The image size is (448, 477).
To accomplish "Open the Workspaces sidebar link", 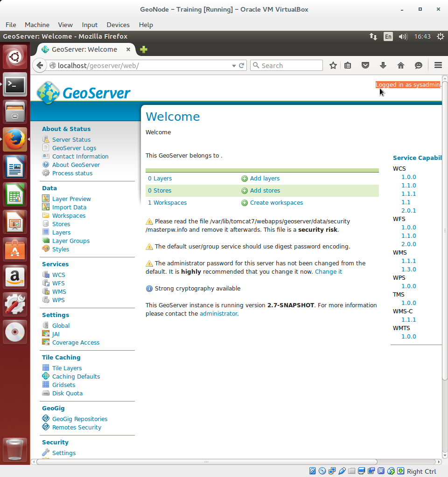I will 69,216.
